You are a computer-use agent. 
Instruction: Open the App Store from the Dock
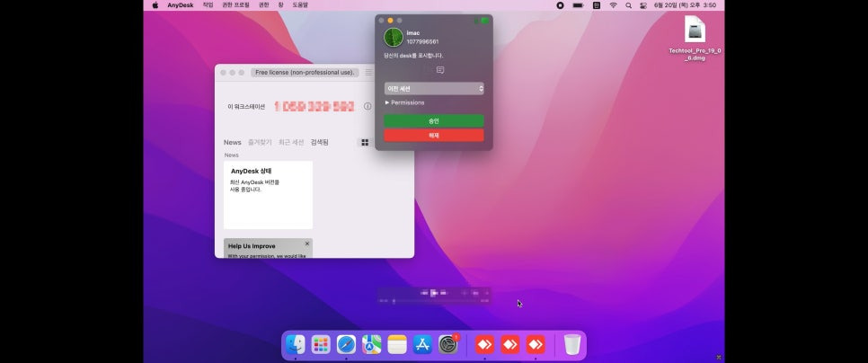pos(422,345)
